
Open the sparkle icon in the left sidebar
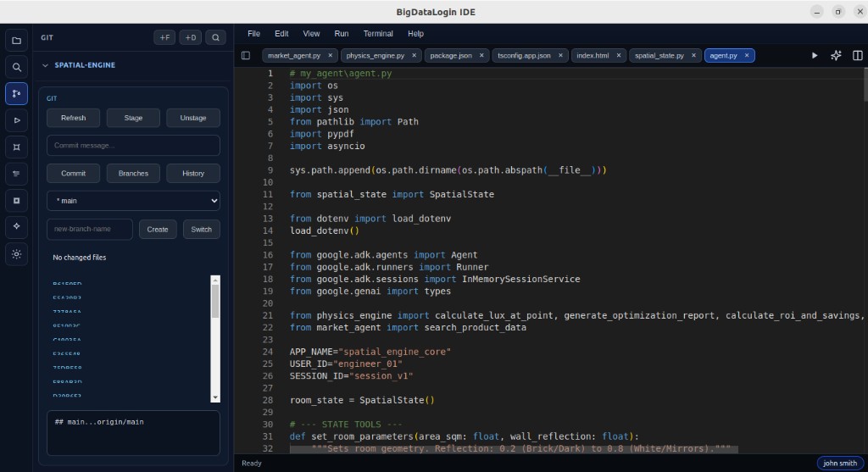tap(17, 226)
